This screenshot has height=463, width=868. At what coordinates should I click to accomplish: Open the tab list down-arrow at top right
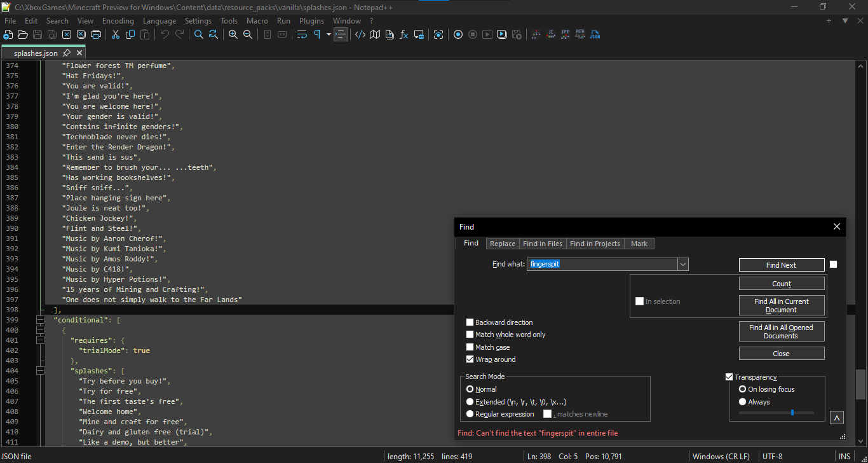point(845,21)
